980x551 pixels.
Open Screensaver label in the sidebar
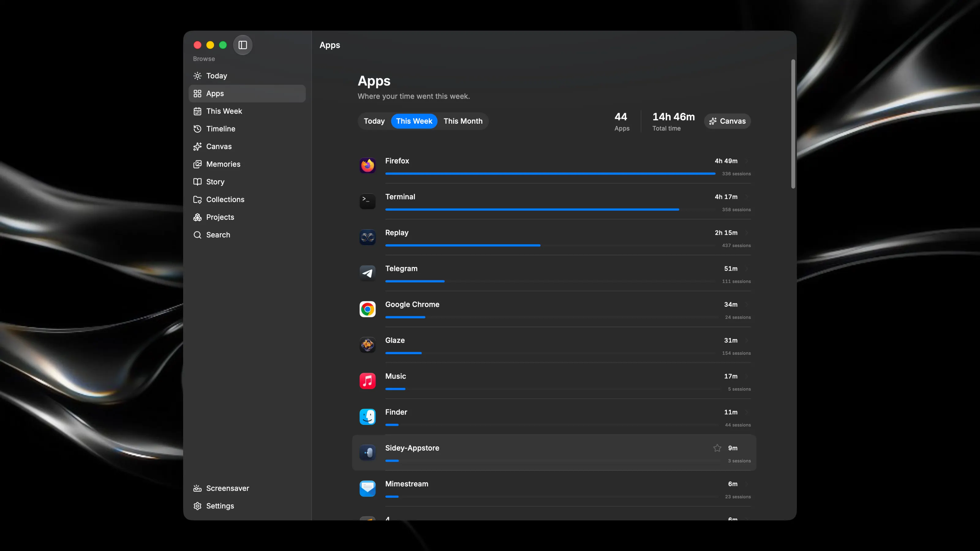tap(228, 488)
